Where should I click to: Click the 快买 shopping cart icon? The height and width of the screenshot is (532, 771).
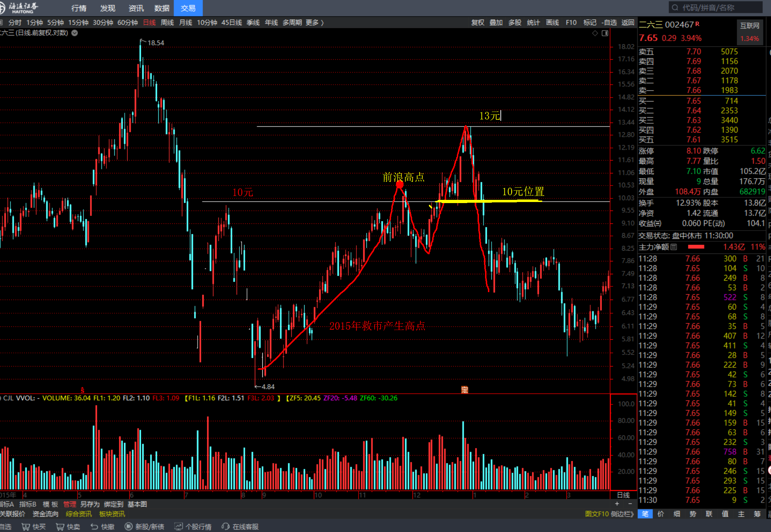(x=26, y=527)
